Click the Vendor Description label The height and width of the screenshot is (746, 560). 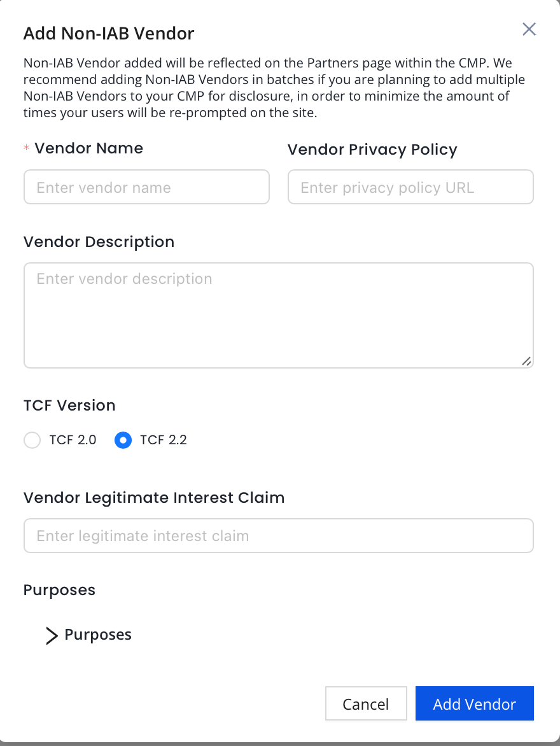[x=99, y=242]
